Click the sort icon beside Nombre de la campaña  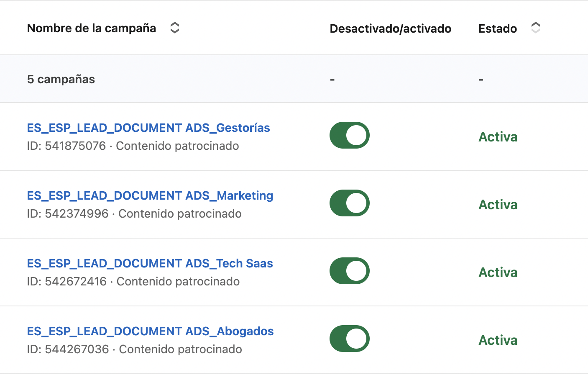click(x=175, y=27)
